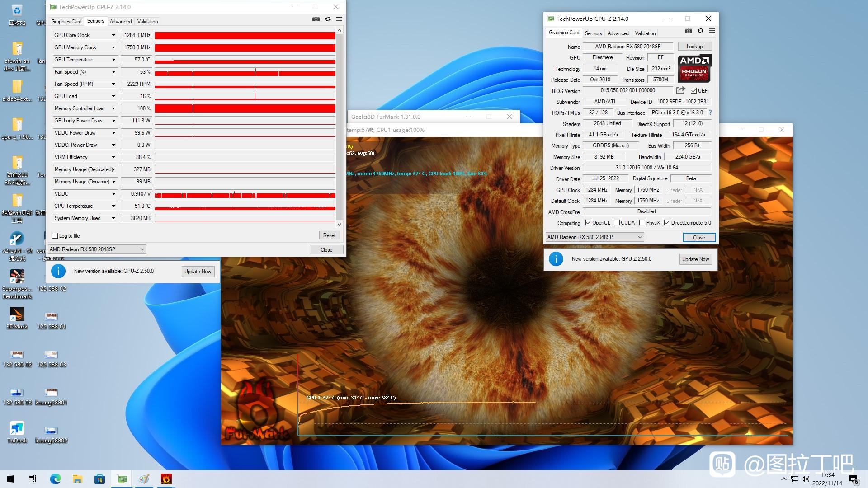The height and width of the screenshot is (488, 868).
Task: Toggle the PhysX checkbox
Action: (642, 223)
